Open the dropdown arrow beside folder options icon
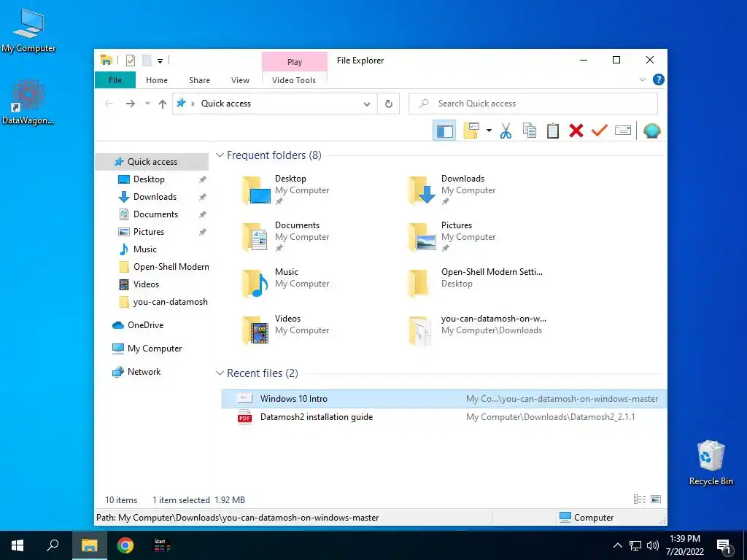This screenshot has height=560, width=747. click(x=489, y=131)
